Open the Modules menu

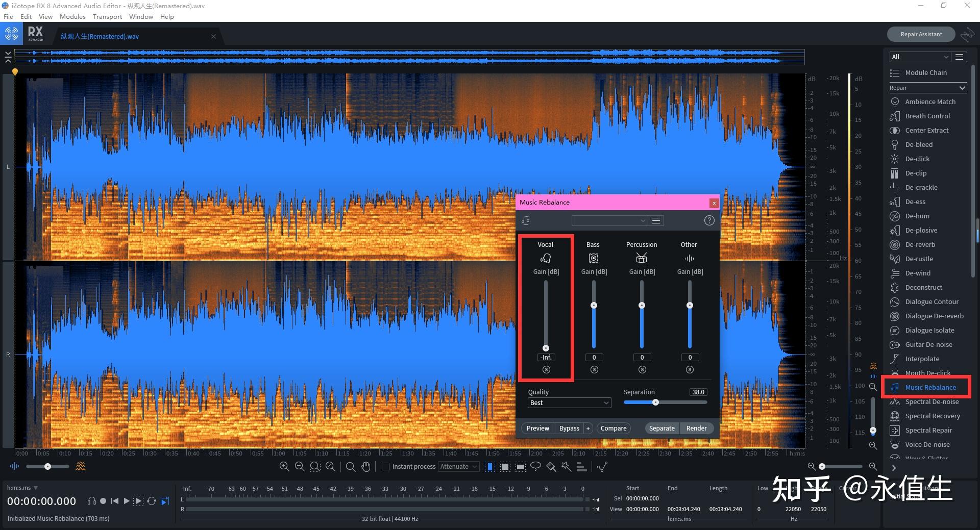point(72,16)
